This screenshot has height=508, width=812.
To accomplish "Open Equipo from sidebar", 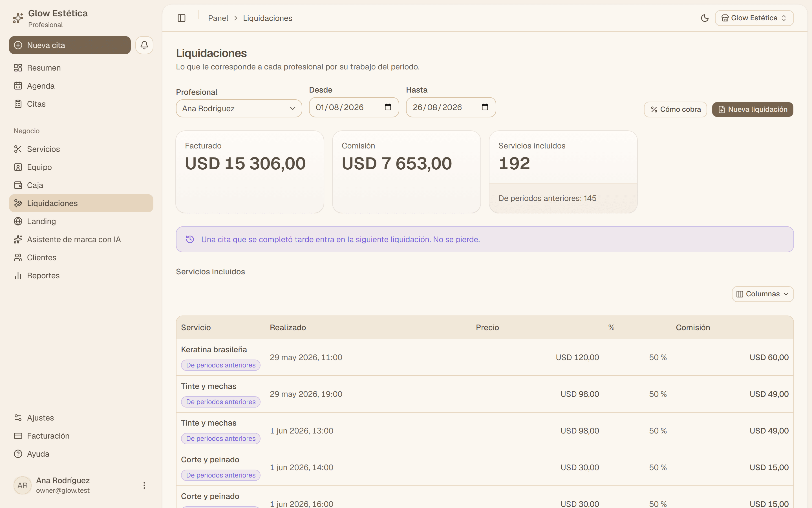I will (81, 167).
